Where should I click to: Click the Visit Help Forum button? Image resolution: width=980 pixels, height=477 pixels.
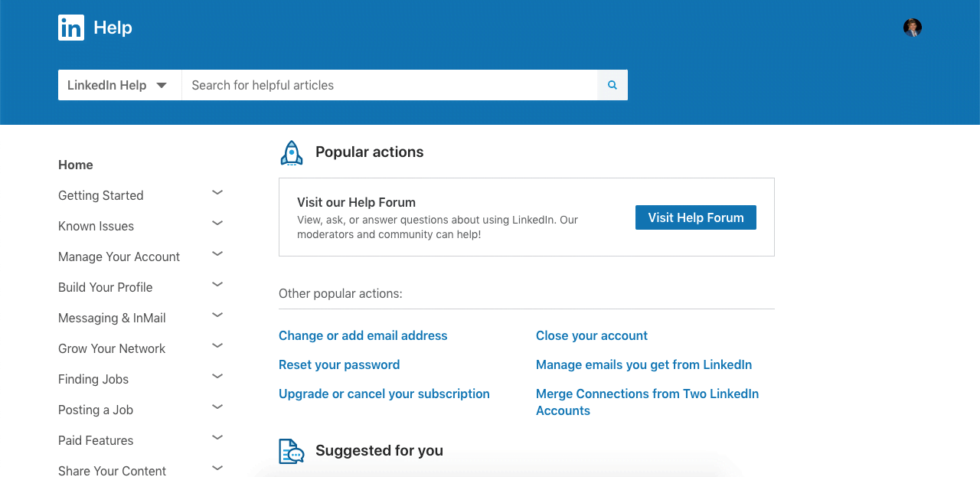click(696, 217)
